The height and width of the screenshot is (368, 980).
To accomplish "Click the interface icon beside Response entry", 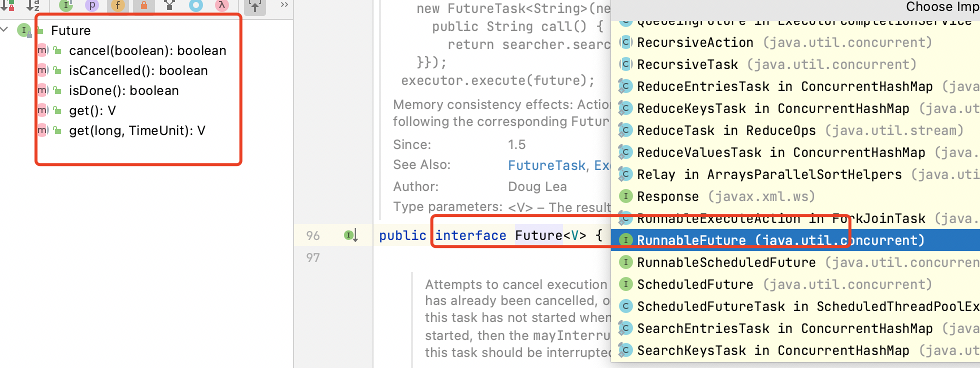I will [x=625, y=196].
